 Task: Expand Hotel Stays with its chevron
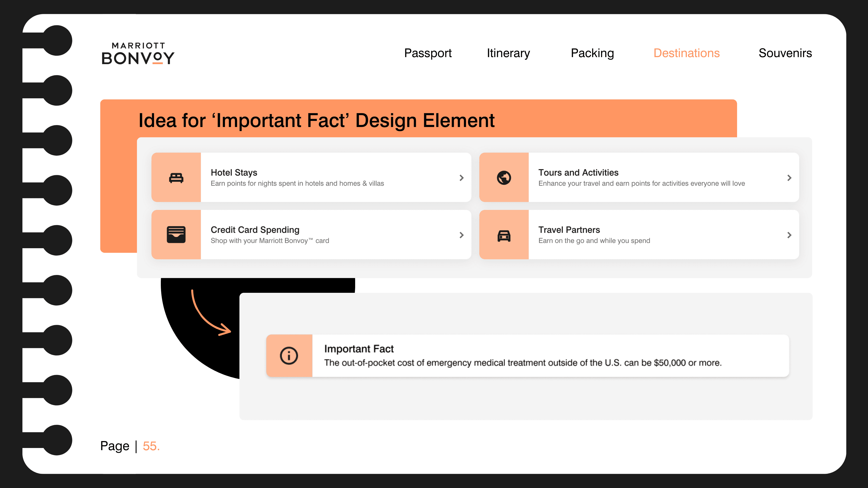[x=461, y=178]
